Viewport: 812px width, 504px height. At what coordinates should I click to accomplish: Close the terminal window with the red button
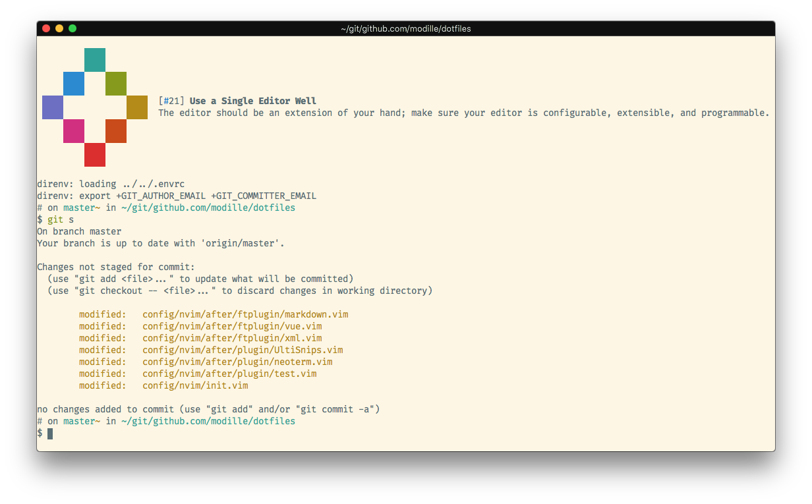(x=46, y=28)
